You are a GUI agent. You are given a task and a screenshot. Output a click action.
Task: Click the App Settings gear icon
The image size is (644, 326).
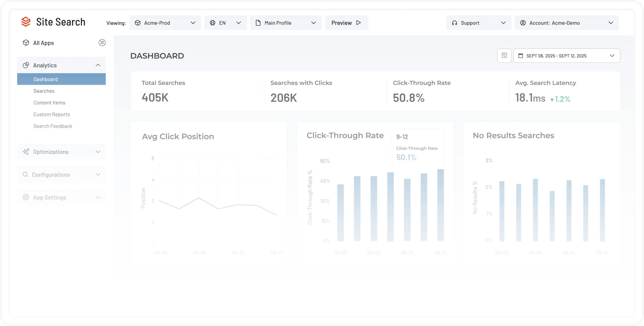click(26, 197)
